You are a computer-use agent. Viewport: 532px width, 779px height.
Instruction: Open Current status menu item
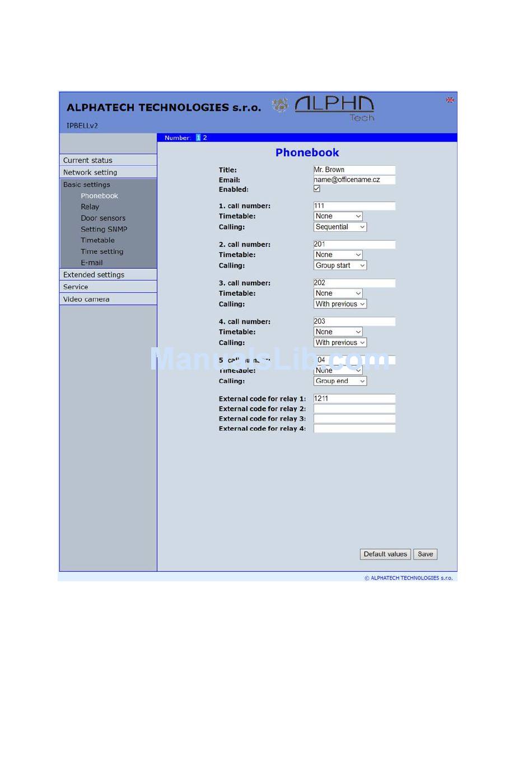108,160
